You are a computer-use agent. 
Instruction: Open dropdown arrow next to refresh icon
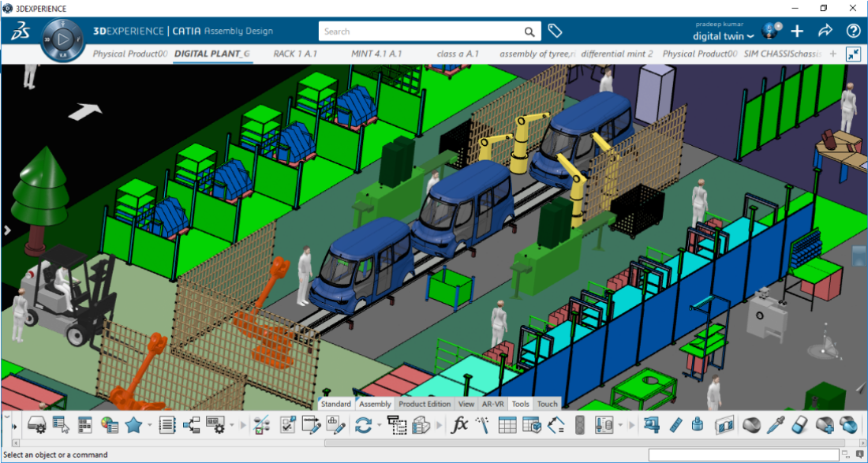pos(380,425)
